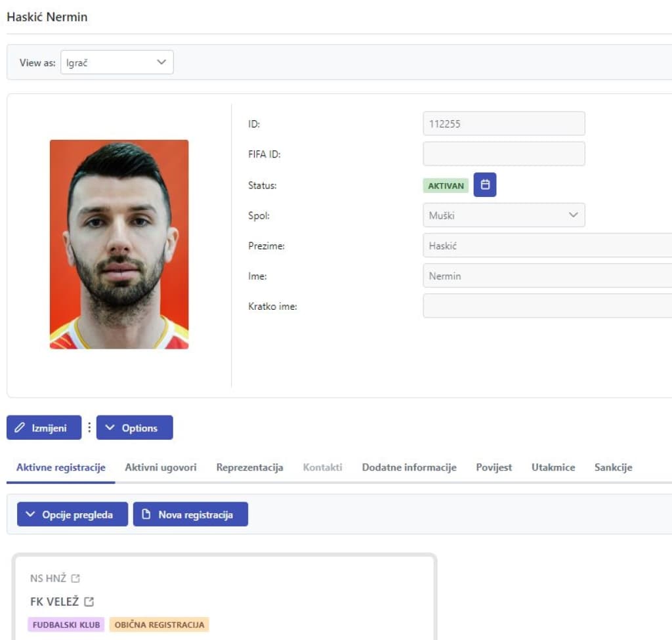The image size is (672, 640).
Task: Open the View as Igrač dropdown
Action: [x=117, y=62]
